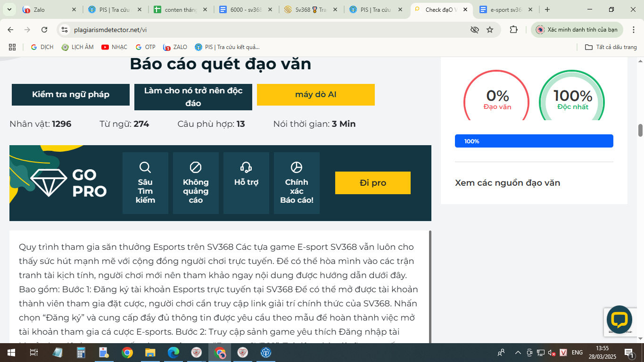Click the Hỗ trợ headset support tile
This screenshot has height=362, width=644.
coord(246,183)
